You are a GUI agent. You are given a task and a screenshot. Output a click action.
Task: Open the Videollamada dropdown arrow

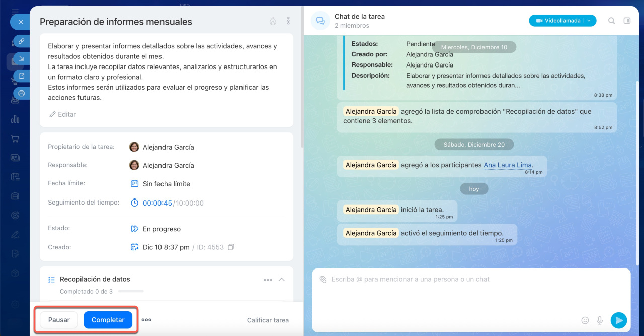589,21
